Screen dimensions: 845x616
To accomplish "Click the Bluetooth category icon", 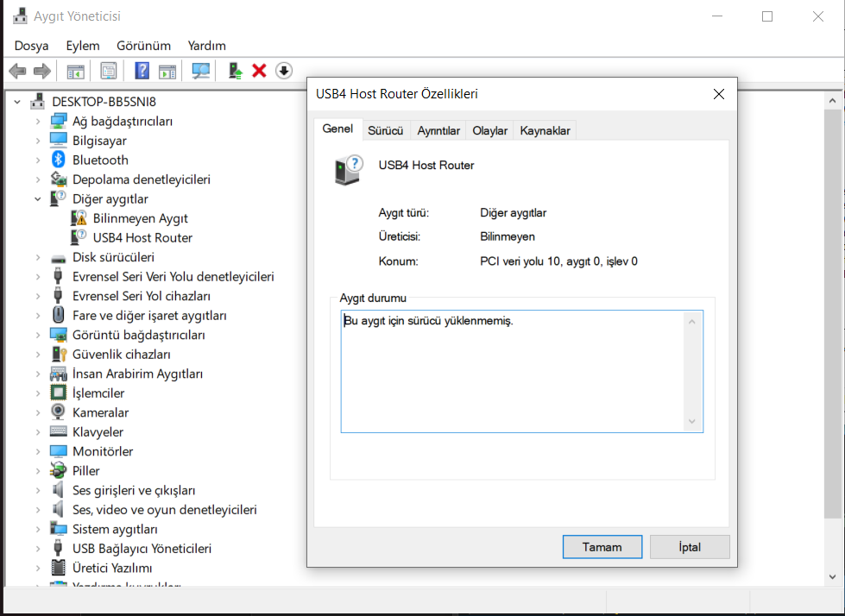I will 58,160.
